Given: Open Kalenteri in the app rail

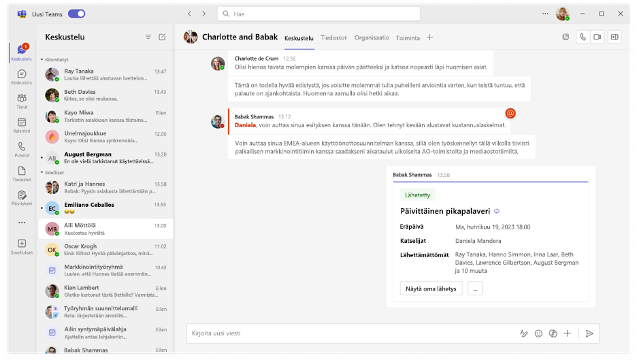Looking at the screenshot, I should 22,125.
